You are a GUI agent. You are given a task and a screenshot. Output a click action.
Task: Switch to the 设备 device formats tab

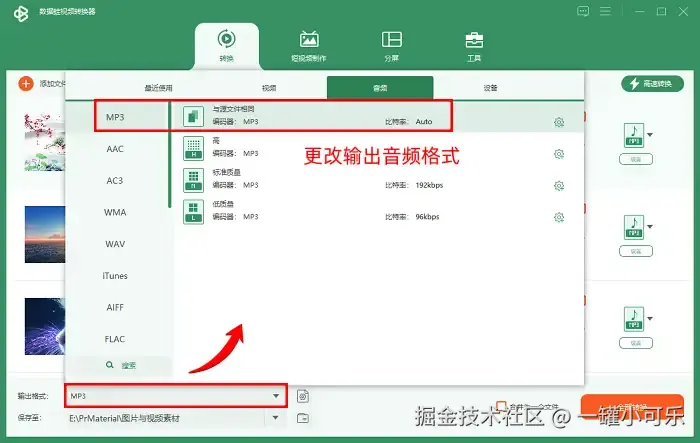tap(490, 88)
